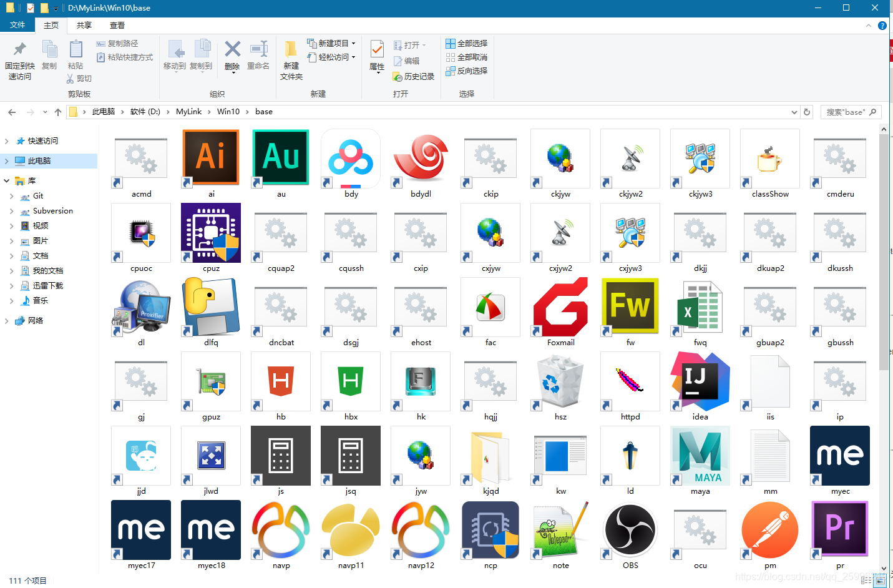Open the Adobe Illustrator 'ai' shortcut

[x=211, y=159]
